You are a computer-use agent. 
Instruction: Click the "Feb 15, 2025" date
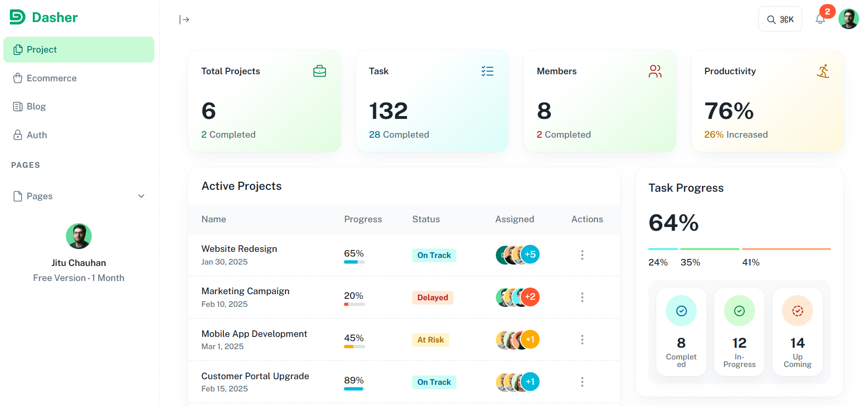224,389
